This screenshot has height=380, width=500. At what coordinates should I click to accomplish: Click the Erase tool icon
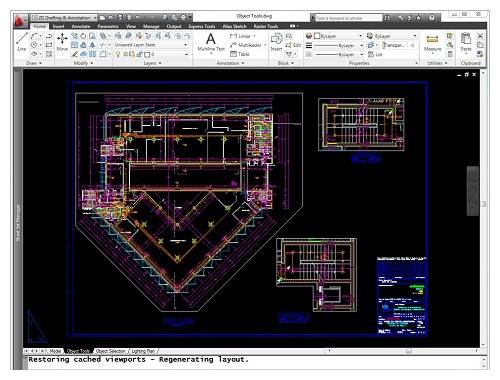(x=75, y=54)
